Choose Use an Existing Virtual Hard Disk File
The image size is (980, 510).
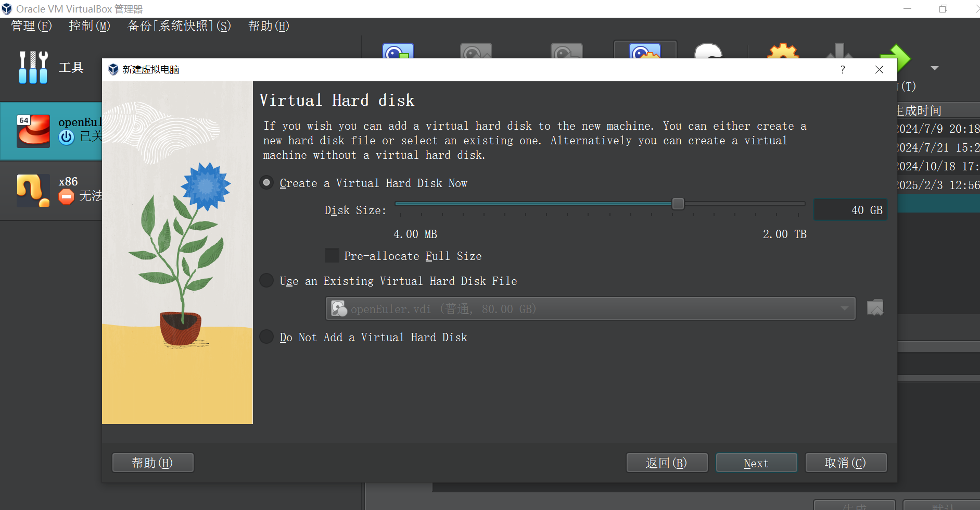(x=266, y=281)
